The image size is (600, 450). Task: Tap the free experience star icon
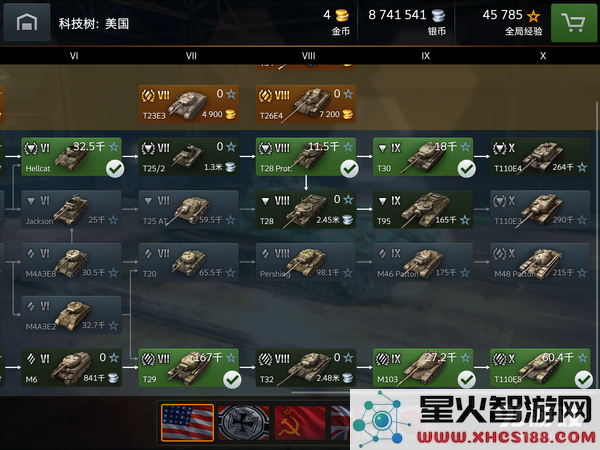click(x=533, y=16)
